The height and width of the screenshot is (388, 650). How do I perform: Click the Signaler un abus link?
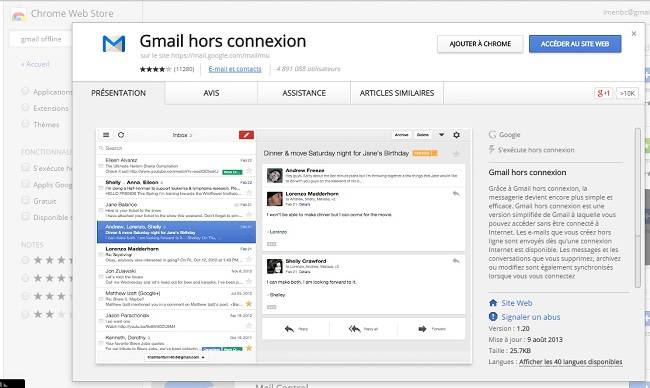click(531, 317)
